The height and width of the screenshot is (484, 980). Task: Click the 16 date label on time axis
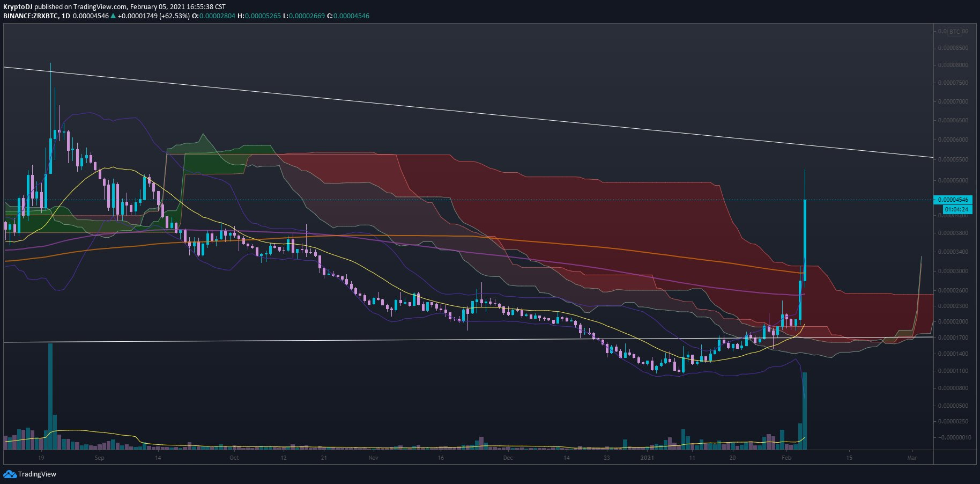tap(441, 458)
